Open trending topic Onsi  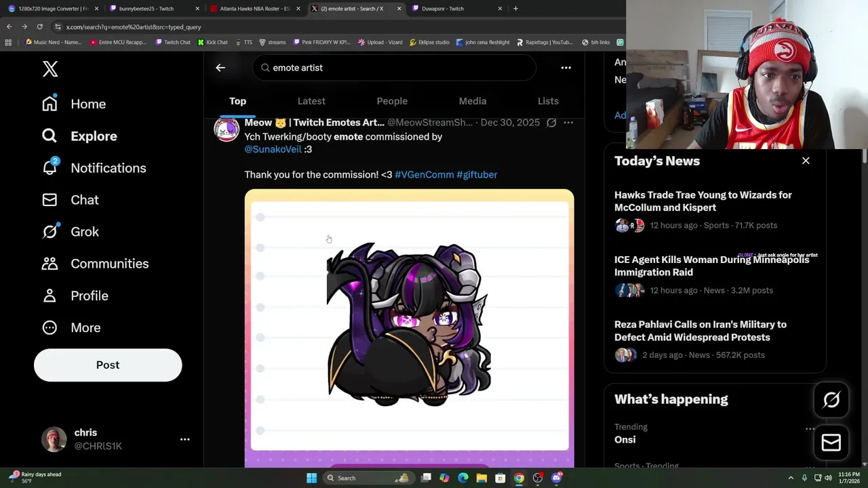coord(625,440)
